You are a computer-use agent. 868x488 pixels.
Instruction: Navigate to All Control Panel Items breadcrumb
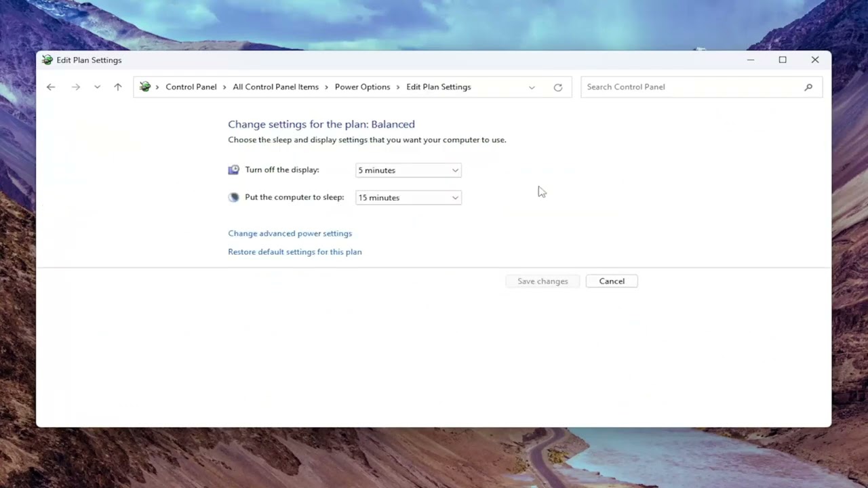coord(275,87)
